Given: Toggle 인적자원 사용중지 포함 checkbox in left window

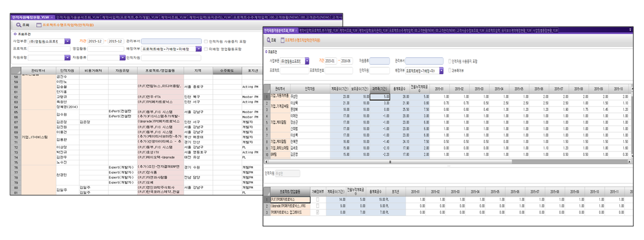Looking at the screenshot, I should pos(206,41).
